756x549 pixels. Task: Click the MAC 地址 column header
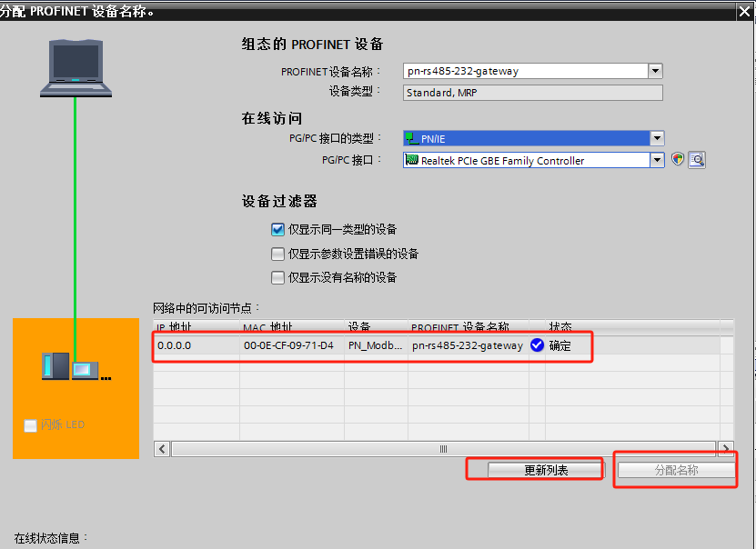(x=292, y=327)
